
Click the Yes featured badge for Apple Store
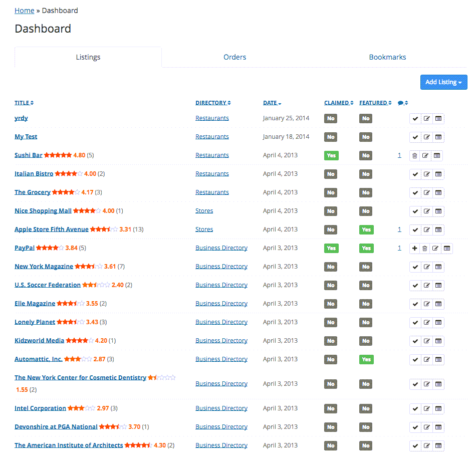[x=366, y=229]
